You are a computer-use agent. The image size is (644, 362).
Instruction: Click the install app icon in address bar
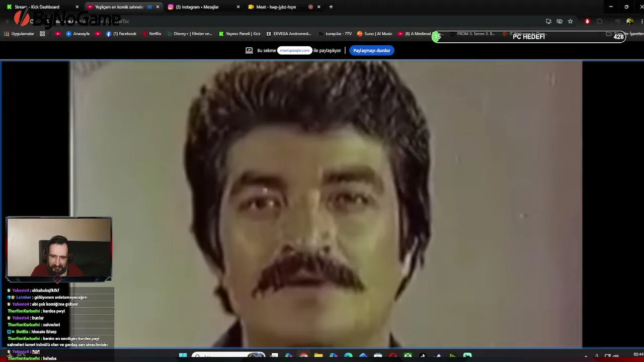[x=548, y=21]
